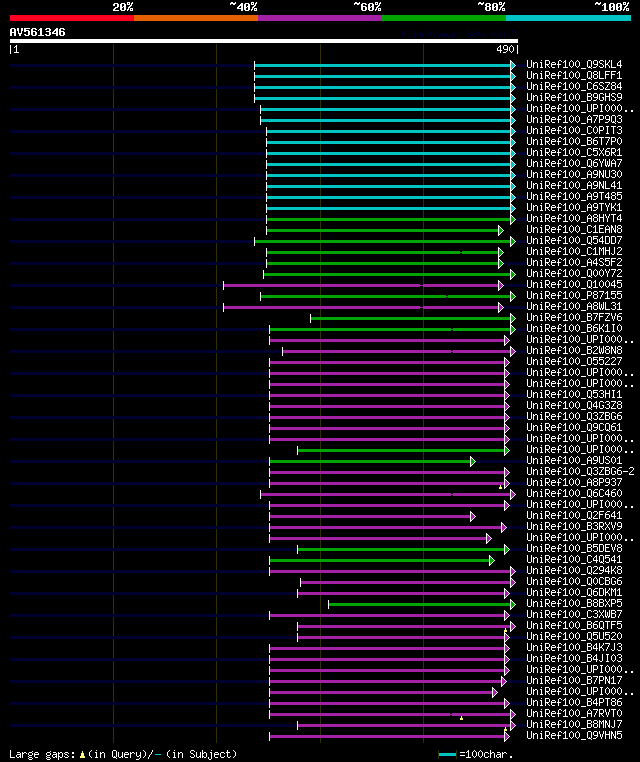Select the UniRef100_A8HYT4 label
640x762 pixels.
tap(574, 218)
